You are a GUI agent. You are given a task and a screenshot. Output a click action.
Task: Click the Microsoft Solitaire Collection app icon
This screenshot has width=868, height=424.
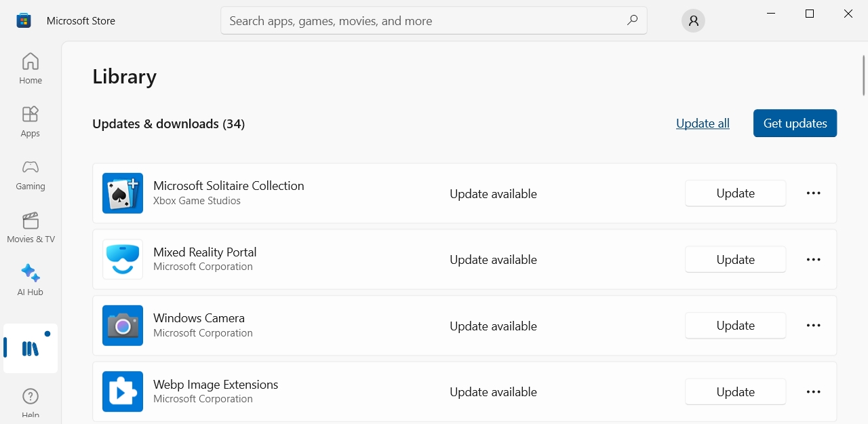123,193
